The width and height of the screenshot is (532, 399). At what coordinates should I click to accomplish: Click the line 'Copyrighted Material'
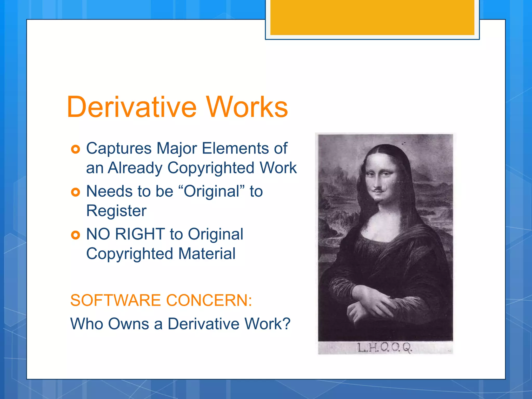point(161,254)
